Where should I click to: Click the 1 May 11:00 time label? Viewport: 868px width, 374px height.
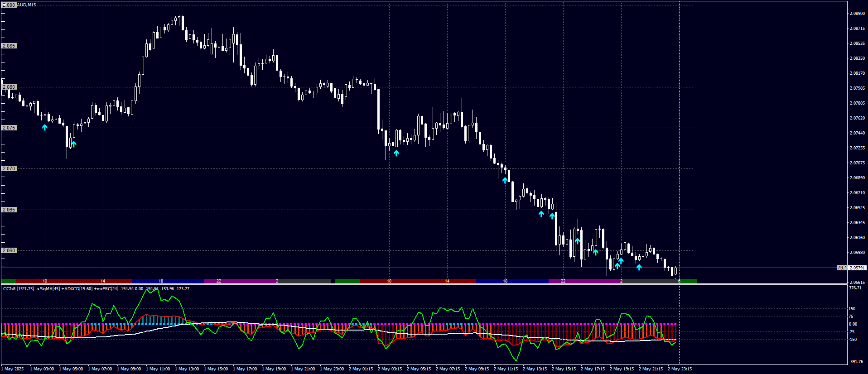pyautogui.click(x=158, y=369)
